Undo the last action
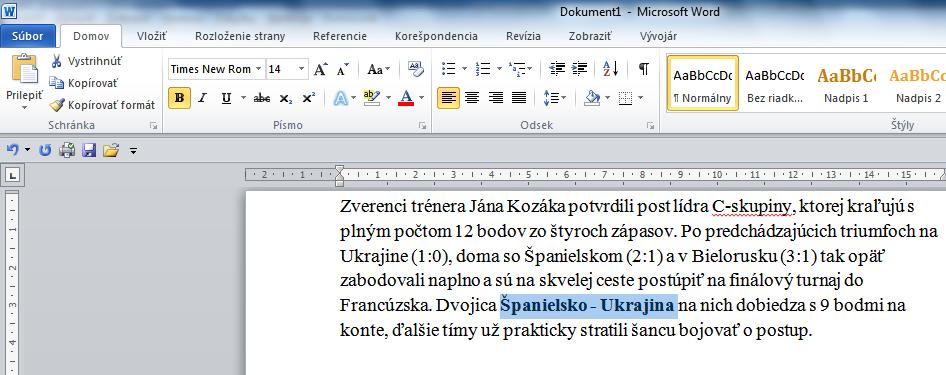The image size is (946, 375). pos(13,150)
